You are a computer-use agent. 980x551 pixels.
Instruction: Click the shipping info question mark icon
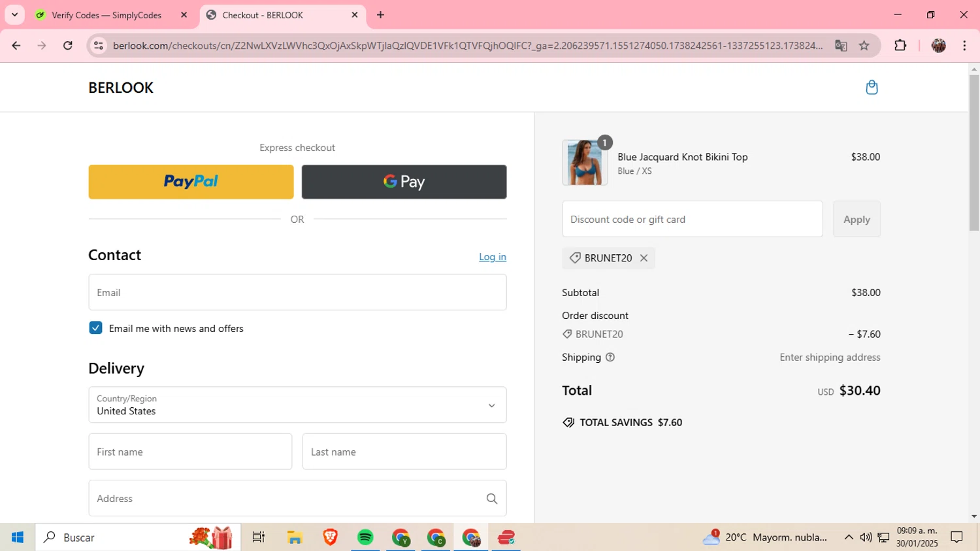tap(610, 358)
